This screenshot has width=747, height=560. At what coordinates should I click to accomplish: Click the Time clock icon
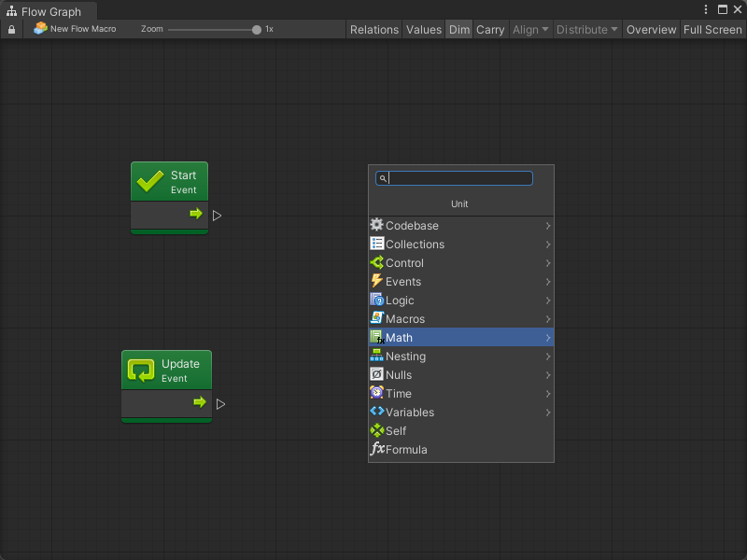coord(377,393)
